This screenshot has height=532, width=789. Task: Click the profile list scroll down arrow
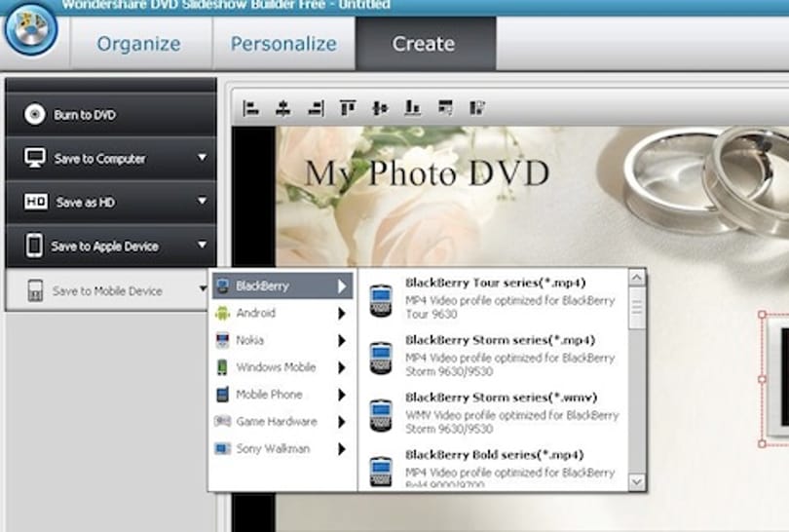636,482
